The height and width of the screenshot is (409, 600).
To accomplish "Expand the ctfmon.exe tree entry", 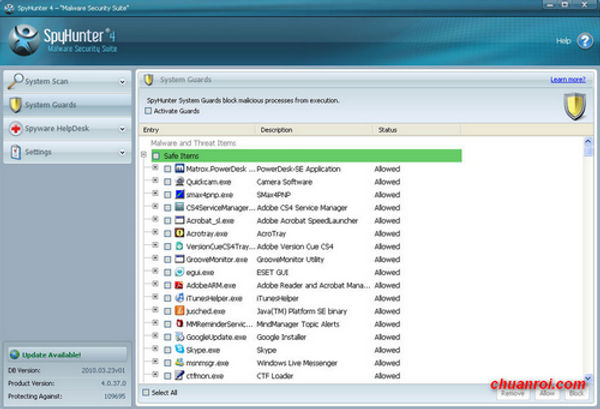I will point(155,374).
